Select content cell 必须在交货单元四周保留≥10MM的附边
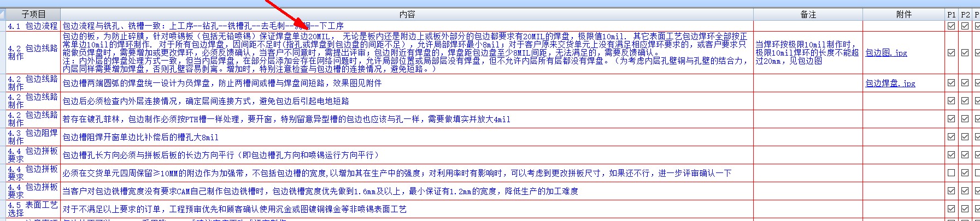 [x=407, y=173]
